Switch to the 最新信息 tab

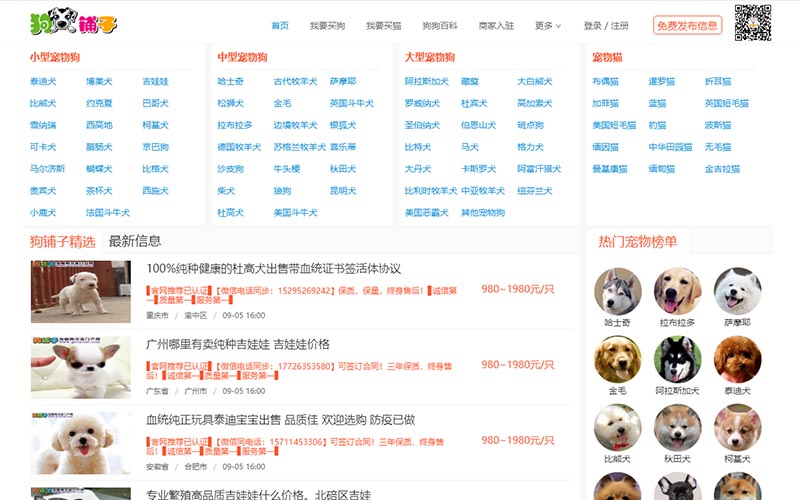tap(135, 241)
